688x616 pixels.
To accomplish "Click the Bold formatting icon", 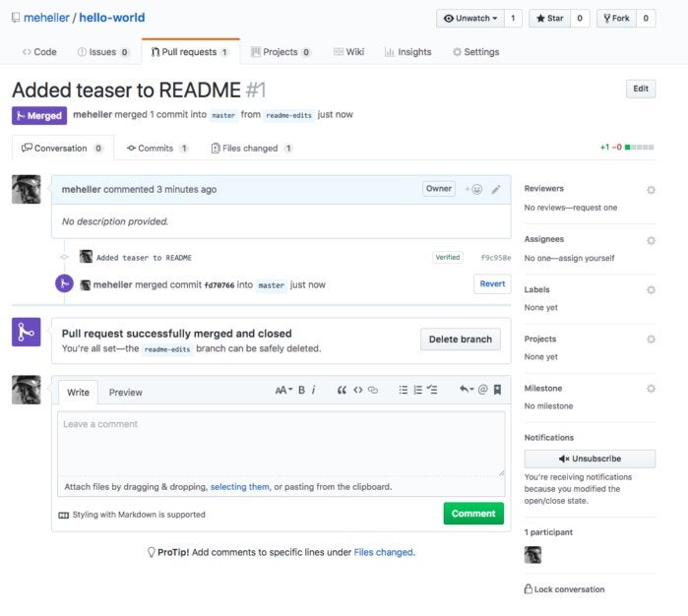I will pos(301,390).
